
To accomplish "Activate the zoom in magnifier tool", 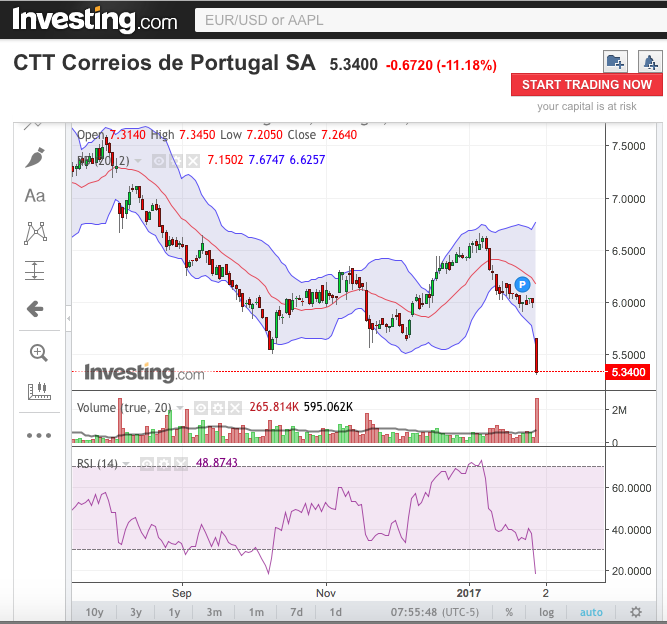I will pos(38,353).
